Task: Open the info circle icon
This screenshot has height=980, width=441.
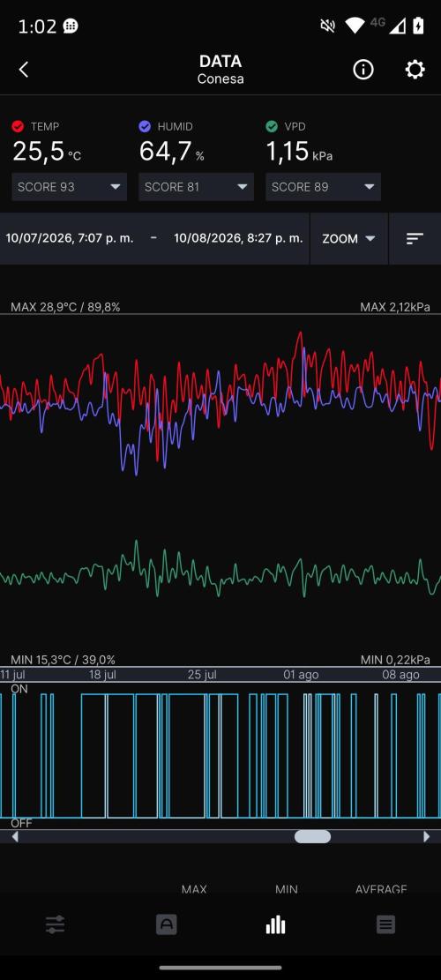Action: coord(363,70)
